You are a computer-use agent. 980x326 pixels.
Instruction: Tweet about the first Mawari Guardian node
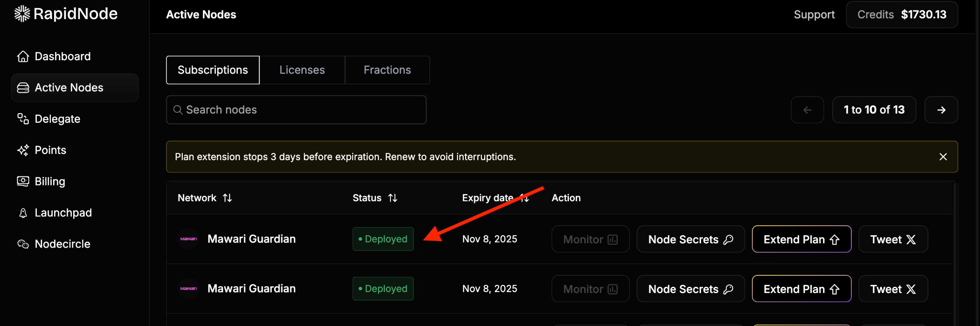coord(893,239)
